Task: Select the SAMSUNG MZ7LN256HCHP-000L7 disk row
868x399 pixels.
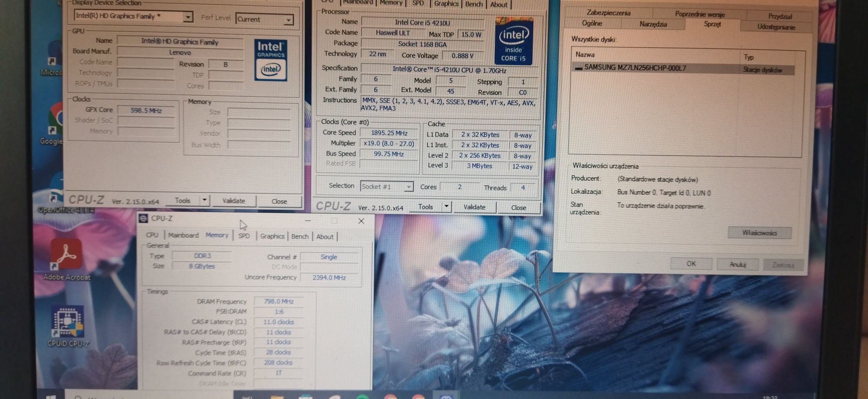Action: (683, 69)
